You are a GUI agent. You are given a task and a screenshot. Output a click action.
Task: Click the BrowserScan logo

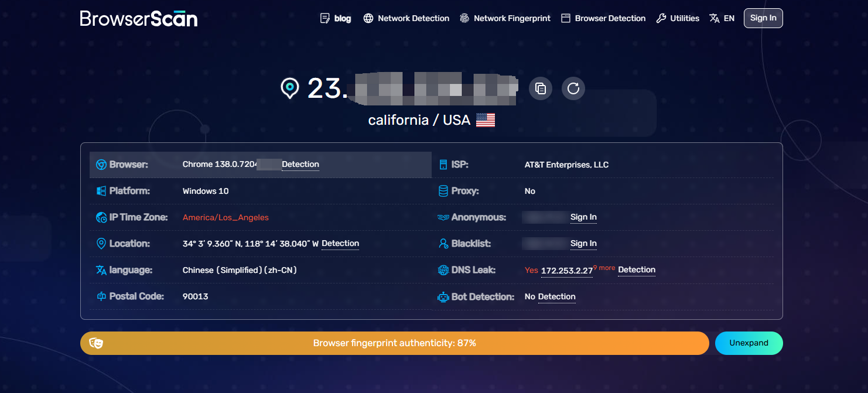coord(139,18)
